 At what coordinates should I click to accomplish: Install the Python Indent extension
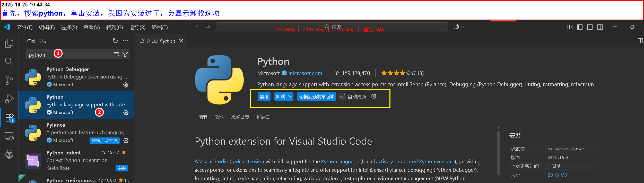(122, 168)
